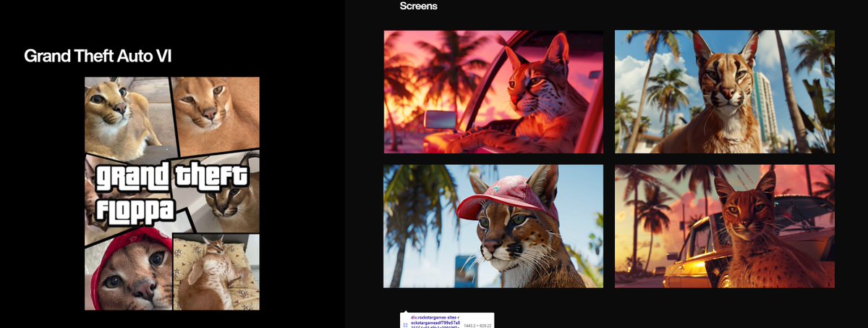Open screenshot of cat wearing pink cap
The height and width of the screenshot is (328, 868).
pyautogui.click(x=493, y=226)
